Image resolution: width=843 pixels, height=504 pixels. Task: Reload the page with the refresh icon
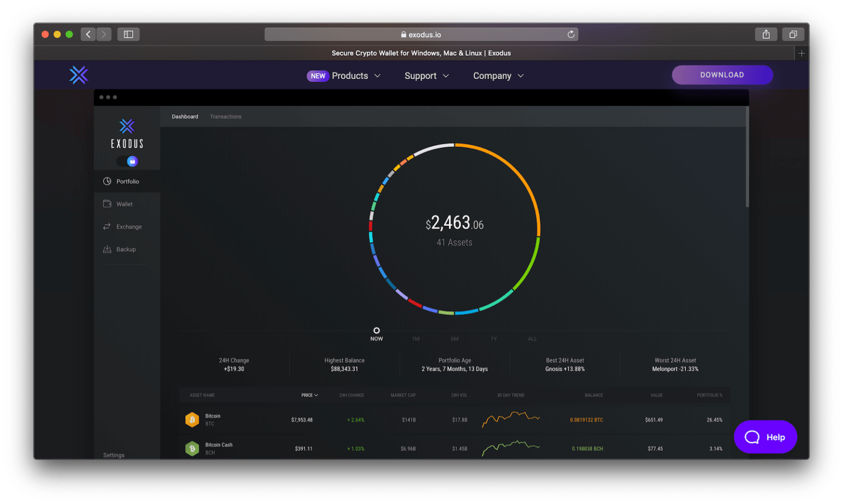(x=571, y=34)
